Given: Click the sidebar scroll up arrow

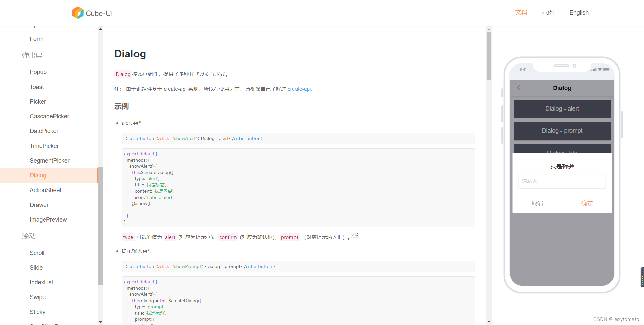Looking at the screenshot, I should click(x=100, y=29).
